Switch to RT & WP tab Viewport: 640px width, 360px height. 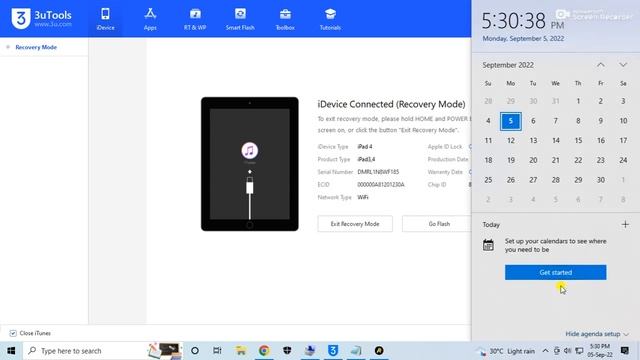click(195, 19)
